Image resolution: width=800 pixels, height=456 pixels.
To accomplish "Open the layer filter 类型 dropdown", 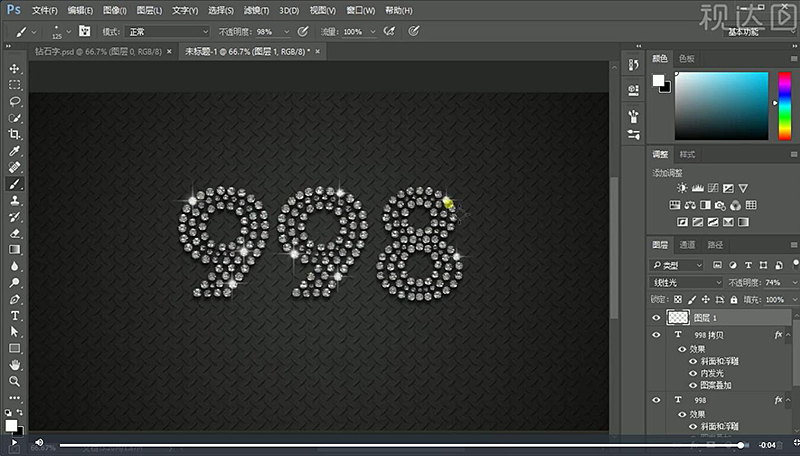I will click(677, 265).
